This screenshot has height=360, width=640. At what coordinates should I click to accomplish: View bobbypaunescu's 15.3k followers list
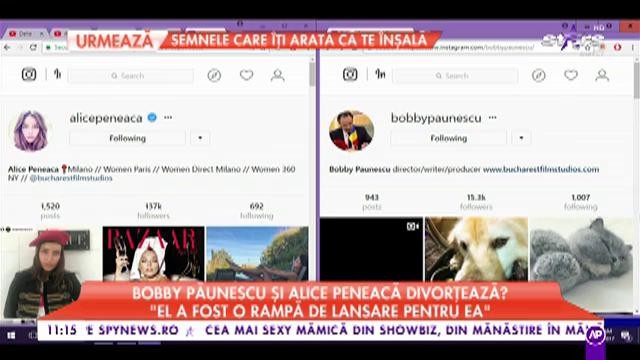tap(476, 202)
